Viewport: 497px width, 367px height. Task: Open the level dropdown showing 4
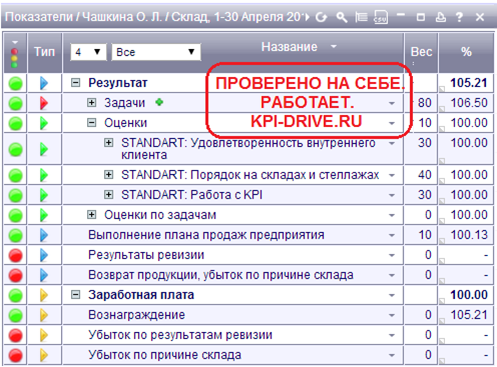[88, 52]
